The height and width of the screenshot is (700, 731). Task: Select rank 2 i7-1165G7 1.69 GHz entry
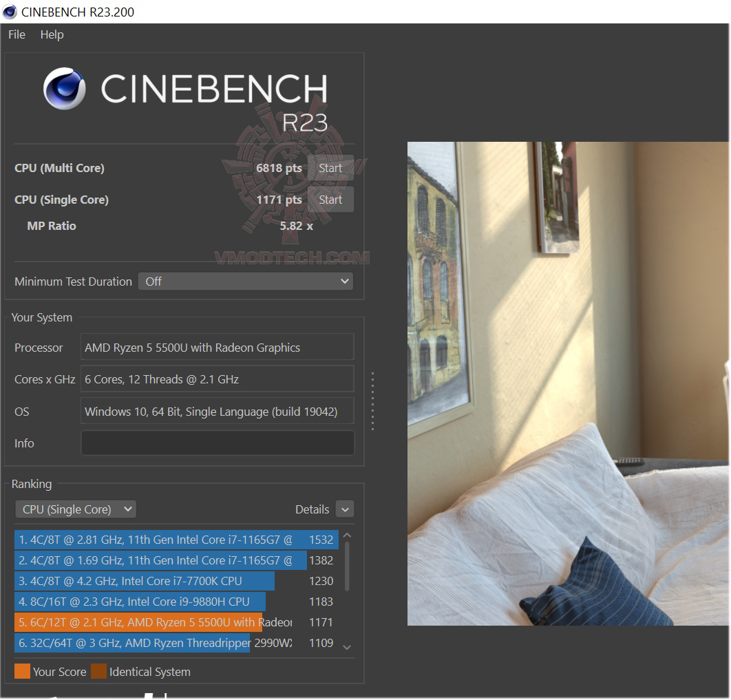point(176,560)
